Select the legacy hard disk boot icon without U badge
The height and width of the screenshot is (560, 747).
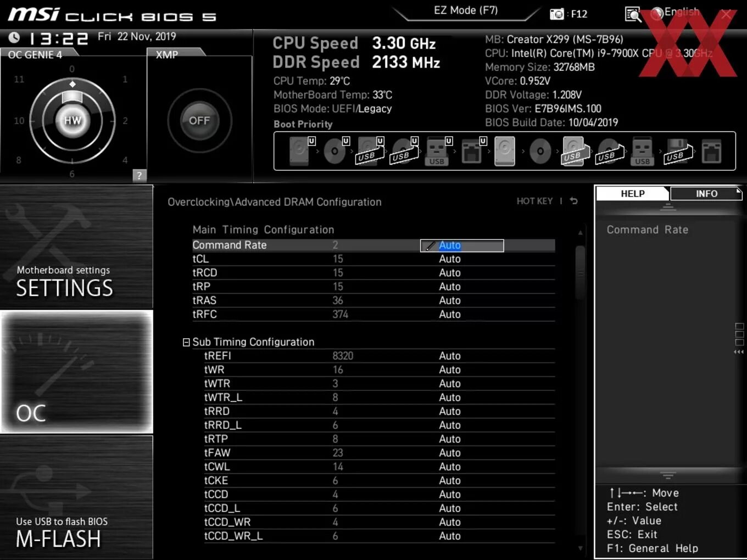(505, 150)
